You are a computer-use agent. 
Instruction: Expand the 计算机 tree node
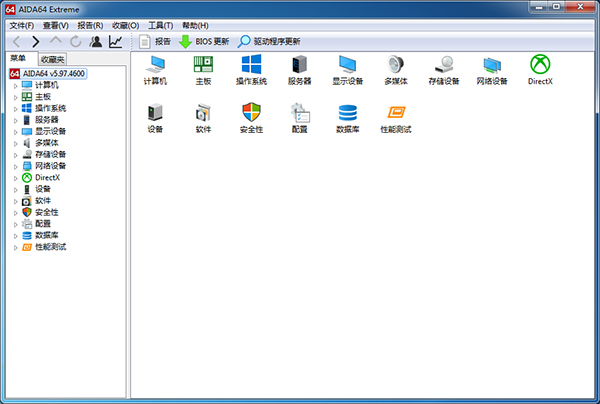(16, 86)
